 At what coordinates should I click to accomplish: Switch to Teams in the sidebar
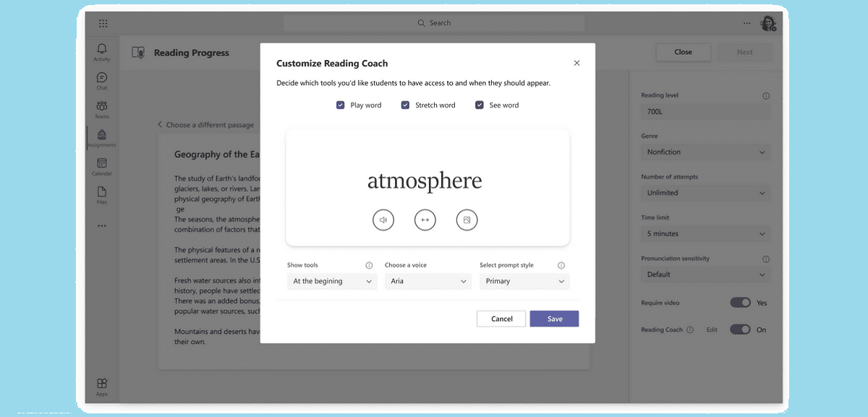tap(102, 110)
